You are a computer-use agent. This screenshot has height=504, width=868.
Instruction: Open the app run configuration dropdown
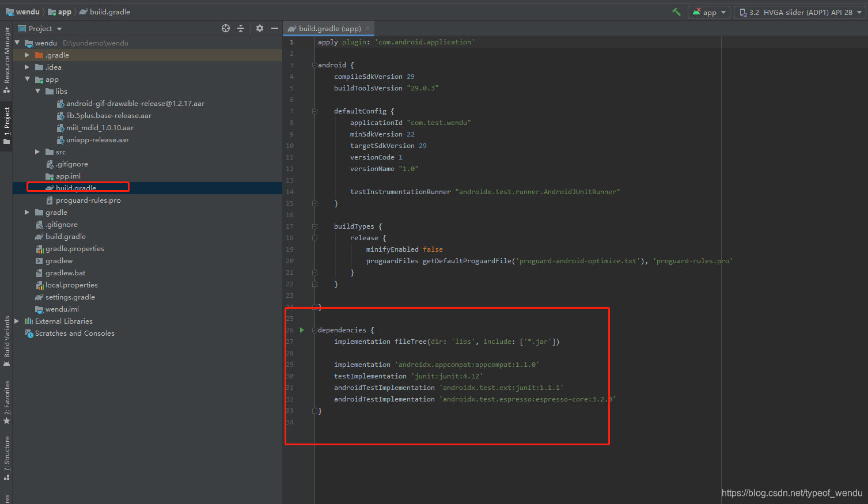[x=709, y=12]
